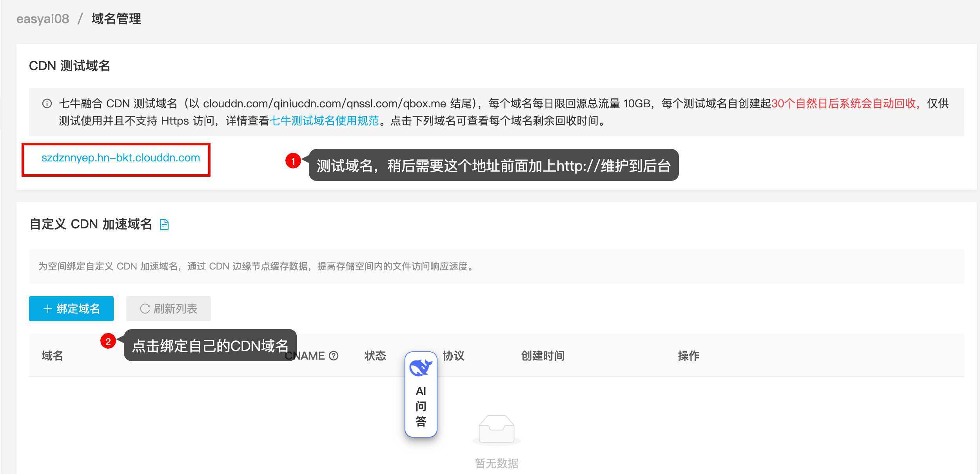Click the 绑定域名 button
The image size is (980, 474).
[x=71, y=309]
